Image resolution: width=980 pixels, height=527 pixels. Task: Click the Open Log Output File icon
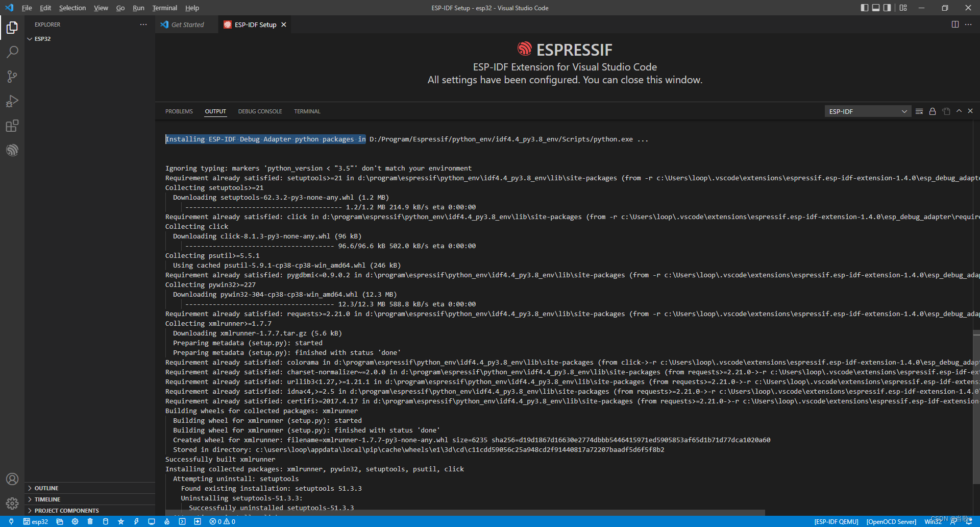pos(946,111)
